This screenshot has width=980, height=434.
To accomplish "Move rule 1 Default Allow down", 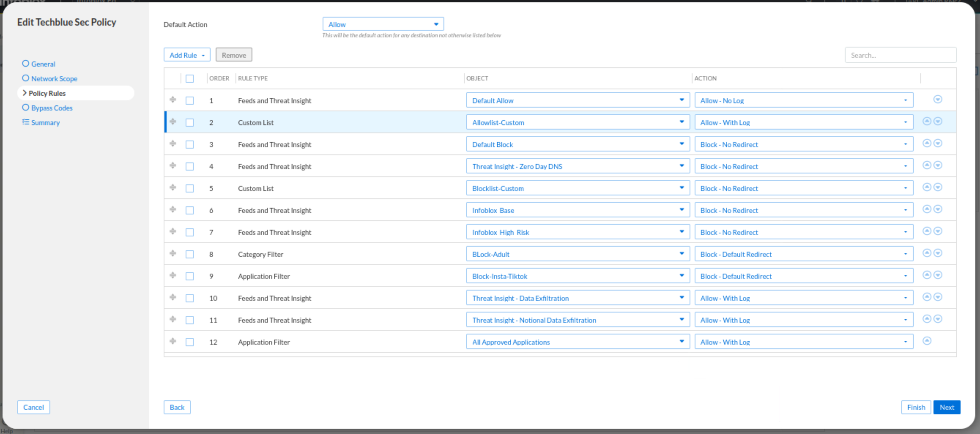I will 938,100.
